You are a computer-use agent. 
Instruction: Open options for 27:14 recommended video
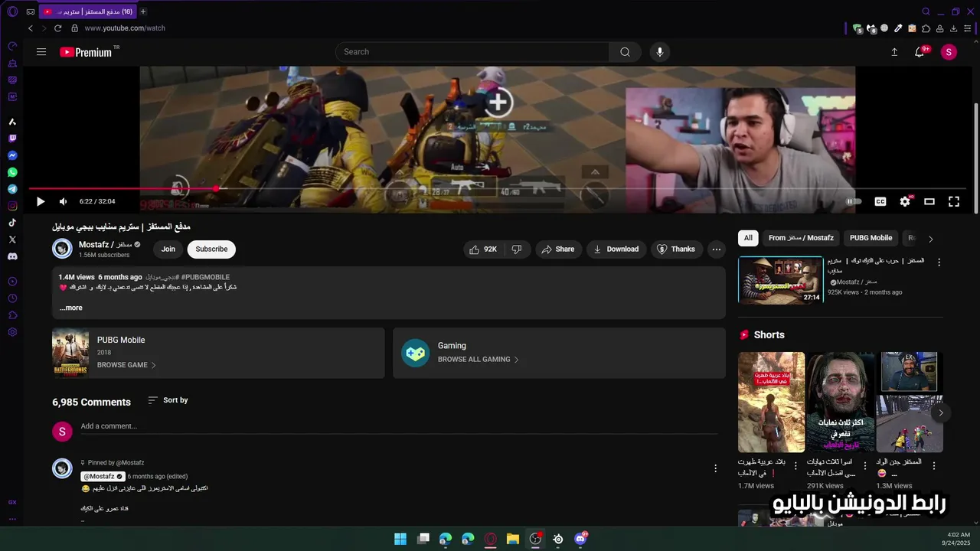click(x=939, y=262)
